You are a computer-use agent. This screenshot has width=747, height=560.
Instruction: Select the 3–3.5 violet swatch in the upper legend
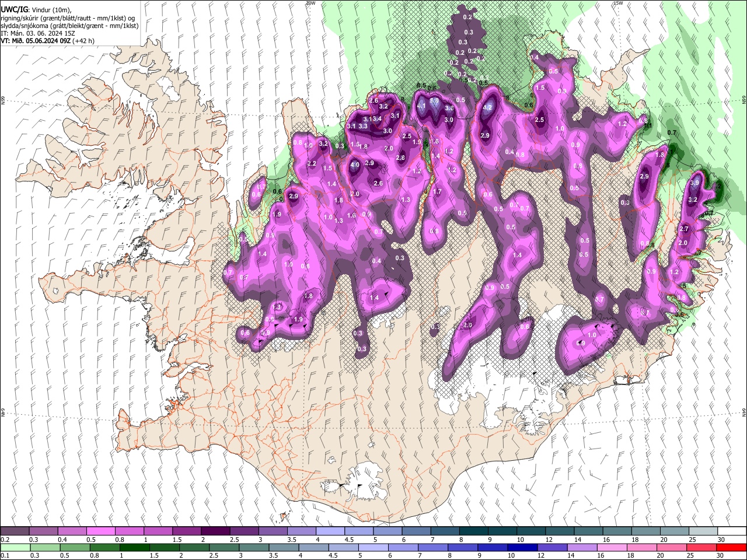pos(272,531)
